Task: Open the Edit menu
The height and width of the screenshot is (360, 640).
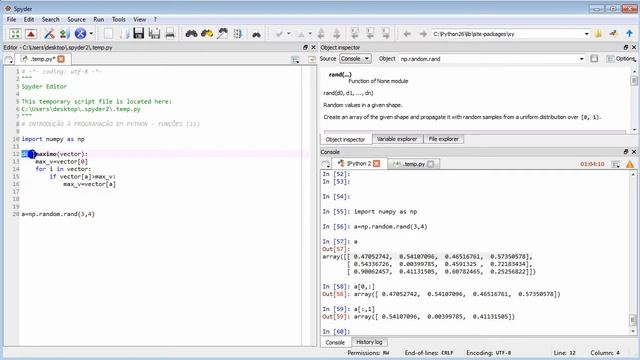Action: (x=29, y=19)
